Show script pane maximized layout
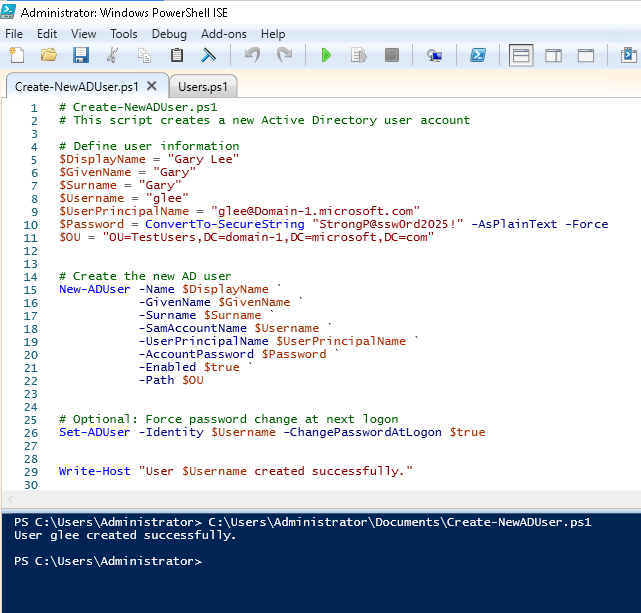641x613 pixels. click(x=585, y=55)
